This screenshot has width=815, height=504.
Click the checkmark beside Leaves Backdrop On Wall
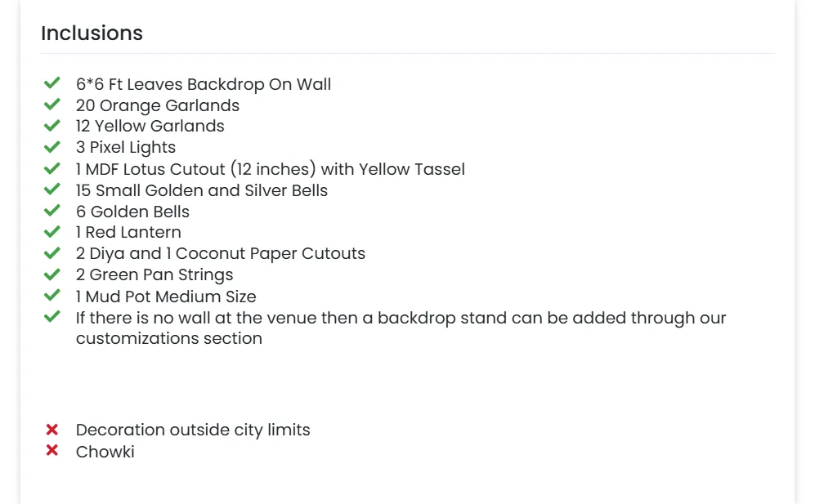coord(52,83)
